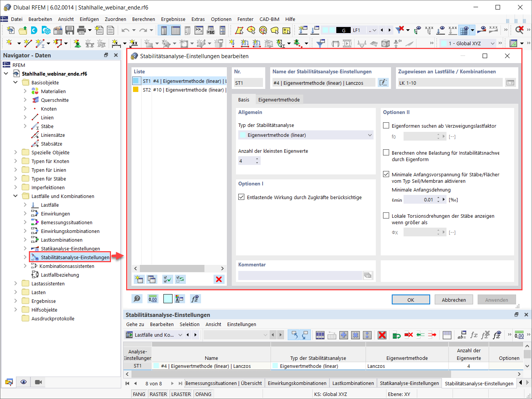Click the OK button

point(411,300)
